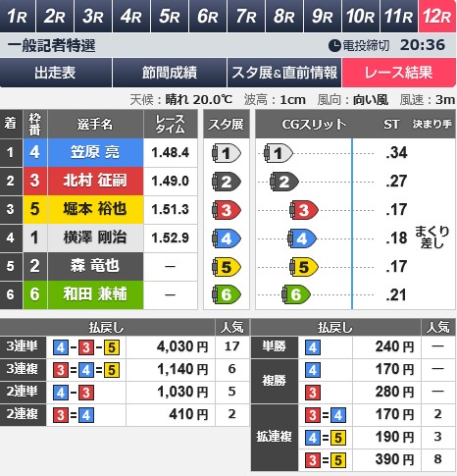Open スタ展&直前情報 tab
Screen dimensions: 457x476
pos(284,73)
